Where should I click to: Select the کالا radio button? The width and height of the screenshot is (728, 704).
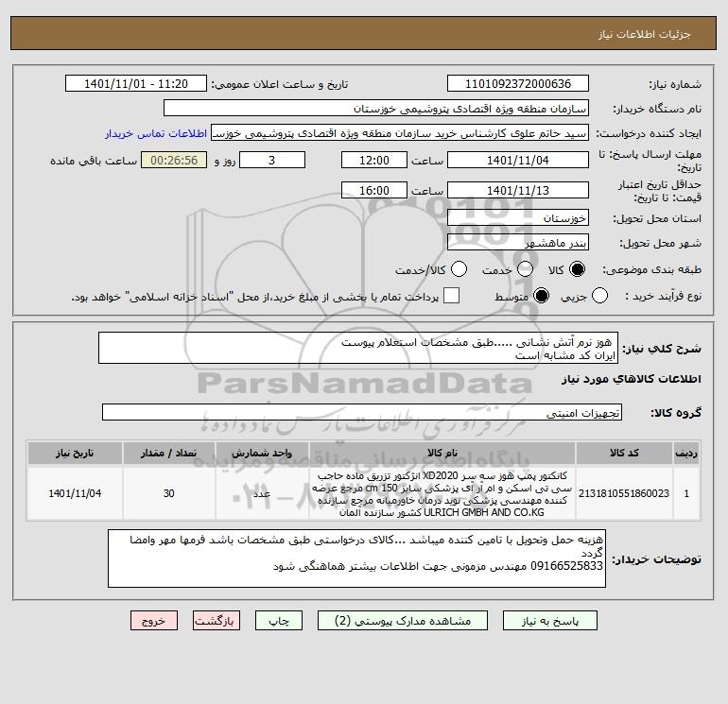tap(577, 269)
